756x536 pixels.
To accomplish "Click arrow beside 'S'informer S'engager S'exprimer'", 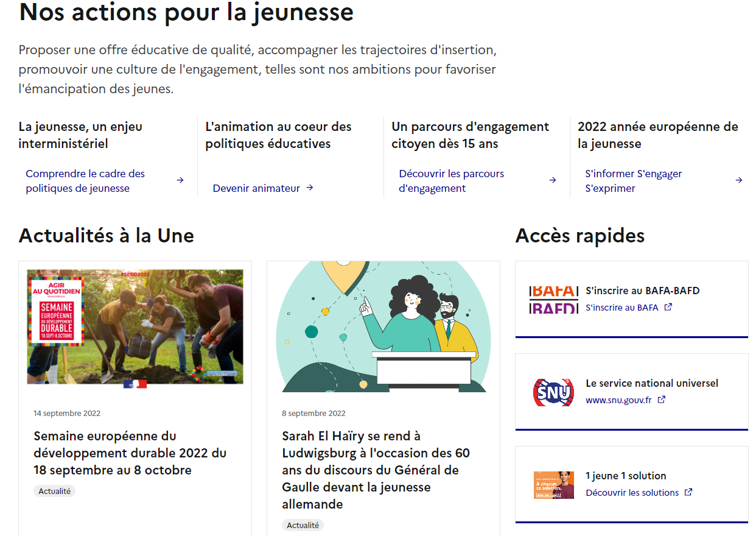I will pos(739,180).
